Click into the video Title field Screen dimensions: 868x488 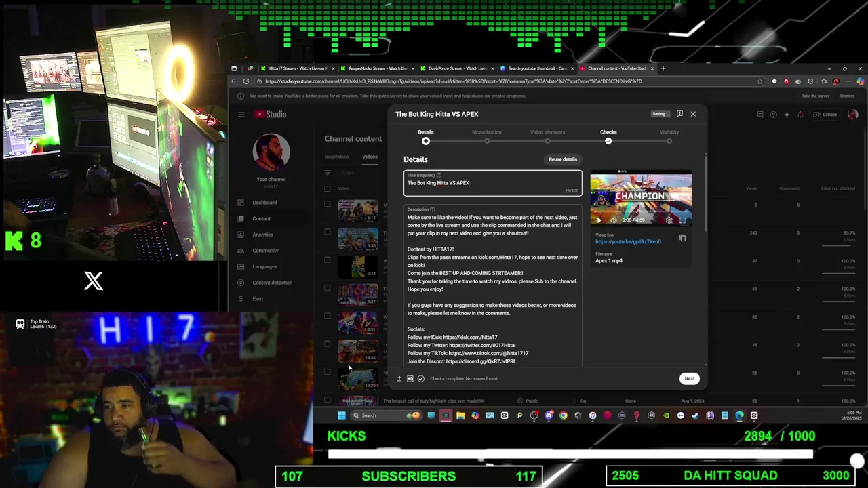pos(493,183)
